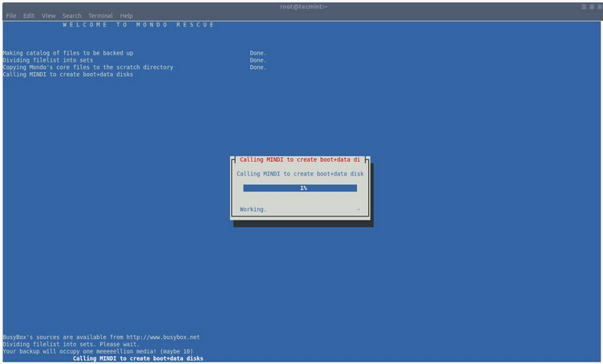Click the red dialog title text
The image size is (603, 364).
click(x=300, y=160)
